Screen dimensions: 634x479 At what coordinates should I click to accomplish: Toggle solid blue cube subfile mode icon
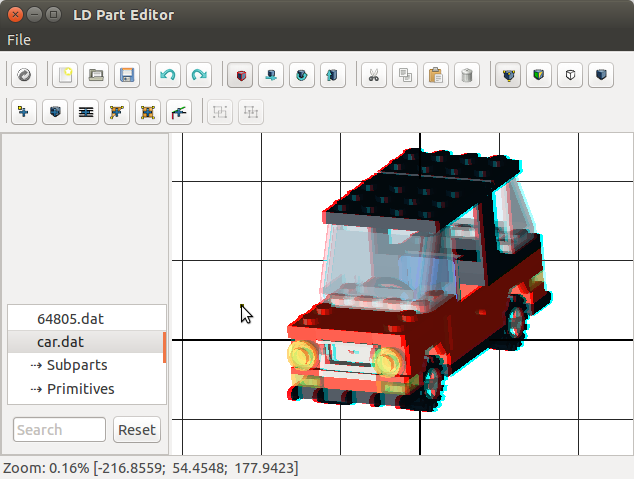[x=601, y=75]
